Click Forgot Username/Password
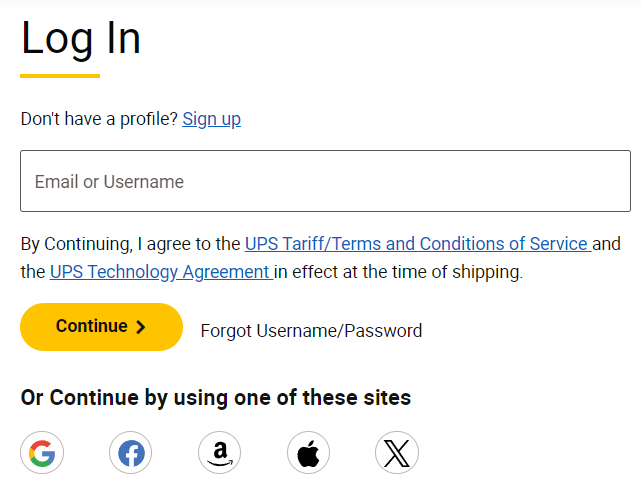 coord(311,331)
